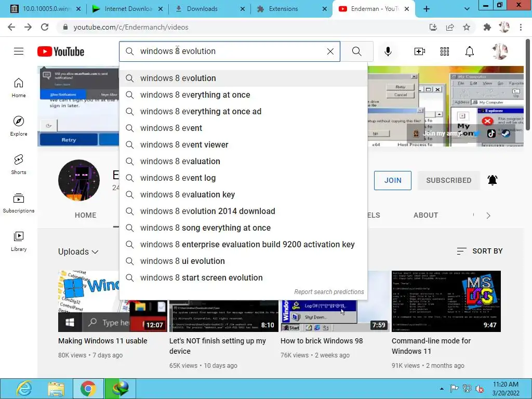Viewport: 532px width, 399px height.
Task: Click the YouTube logo
Action: (61, 51)
